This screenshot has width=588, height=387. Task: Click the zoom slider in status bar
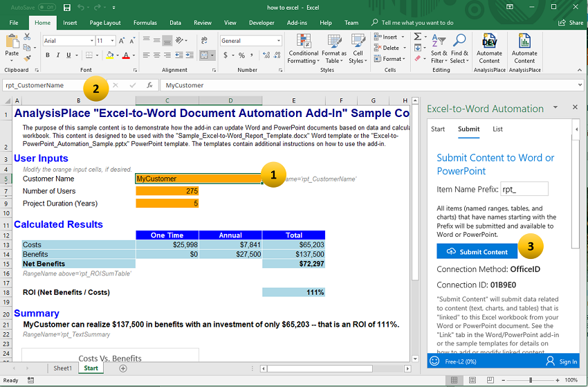(x=532, y=380)
